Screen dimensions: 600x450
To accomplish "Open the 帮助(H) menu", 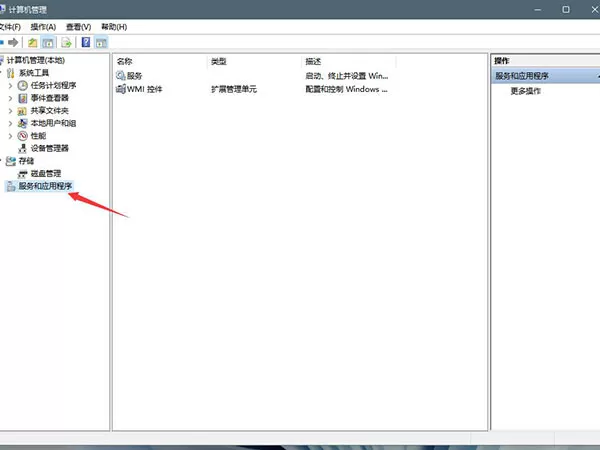I will 114,27.
